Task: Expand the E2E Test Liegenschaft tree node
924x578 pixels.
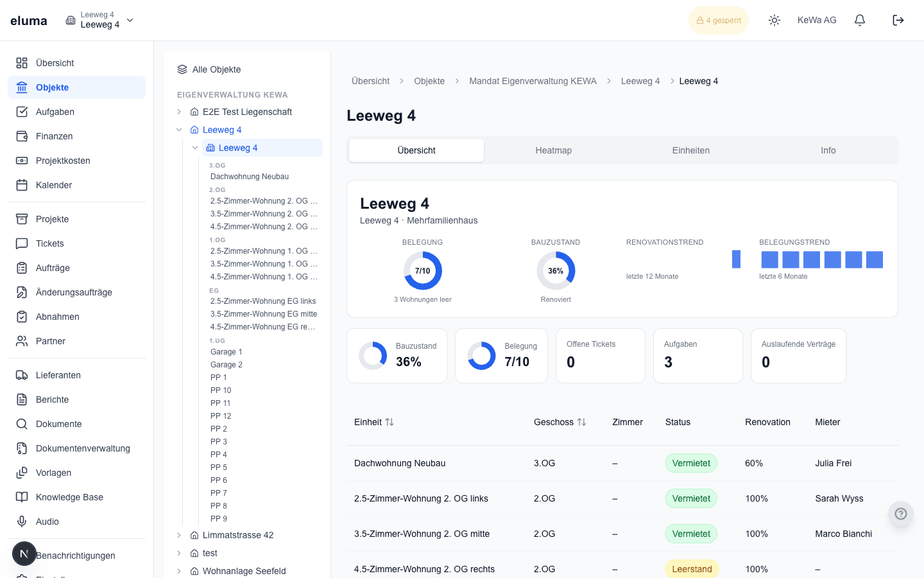Action: pos(179,112)
